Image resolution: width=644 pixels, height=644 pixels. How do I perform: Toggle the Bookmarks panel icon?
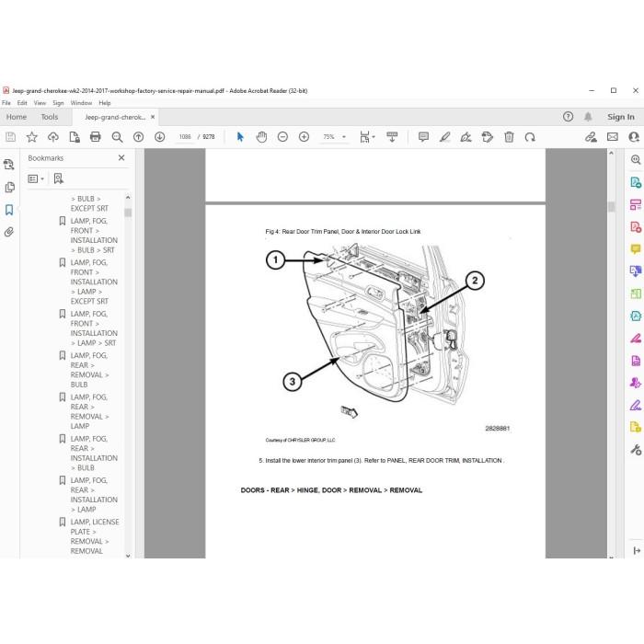click(9, 210)
